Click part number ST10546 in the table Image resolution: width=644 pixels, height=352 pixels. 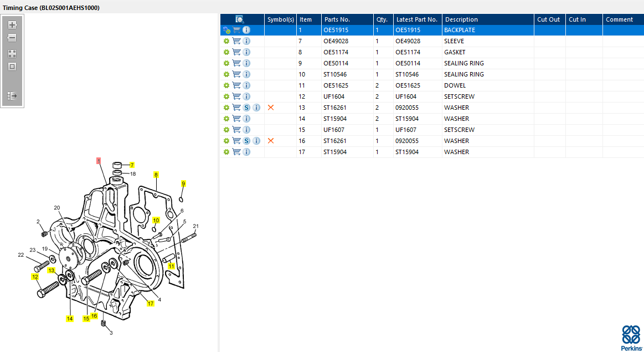tap(335, 74)
